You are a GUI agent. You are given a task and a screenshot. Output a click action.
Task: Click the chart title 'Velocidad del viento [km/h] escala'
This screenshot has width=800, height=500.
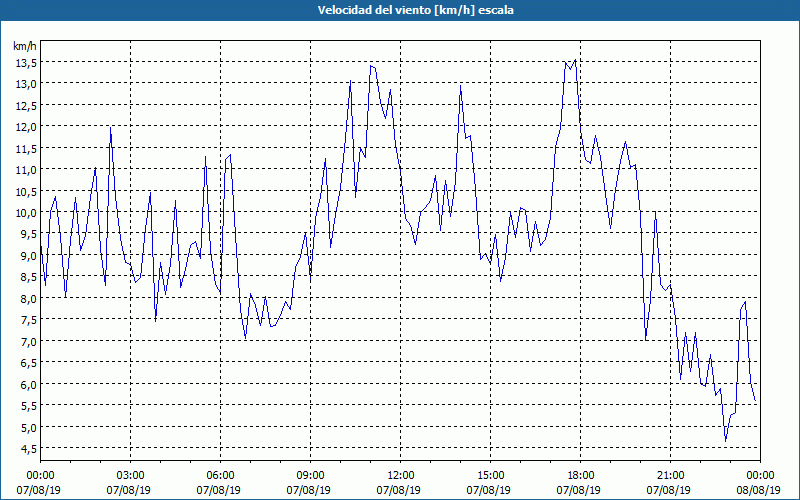pyautogui.click(x=415, y=10)
